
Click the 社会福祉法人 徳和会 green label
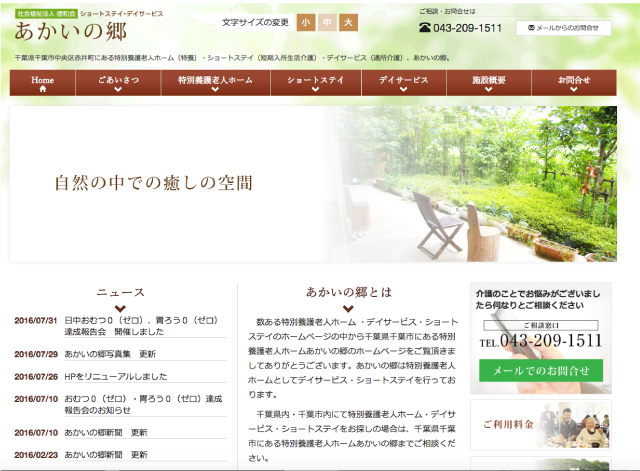[46, 13]
